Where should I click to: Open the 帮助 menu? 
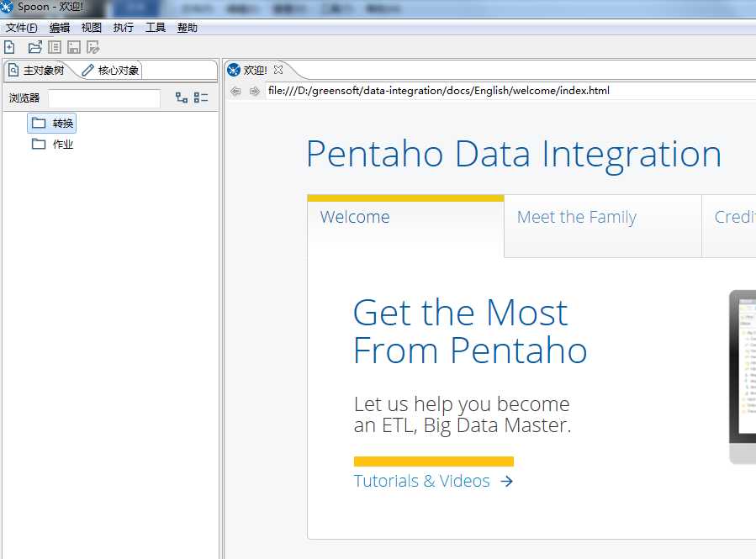[x=187, y=28]
